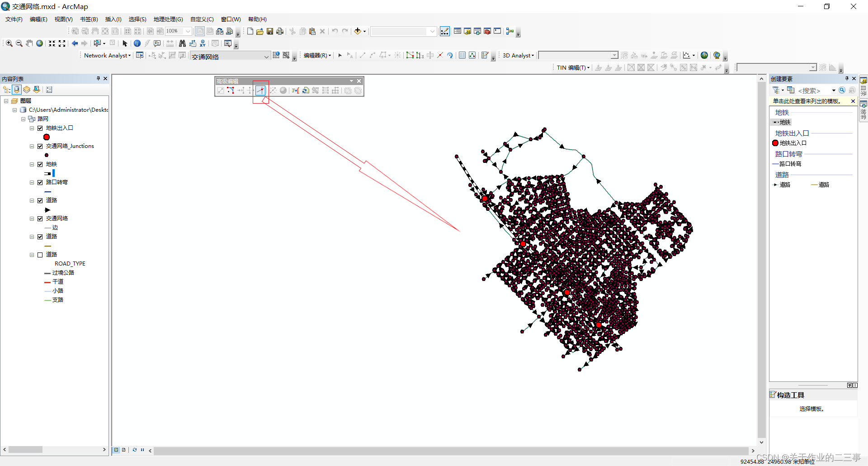Uncheck the 地铁出入口 layer checkbox
Image resolution: width=868 pixels, height=466 pixels.
coord(40,128)
